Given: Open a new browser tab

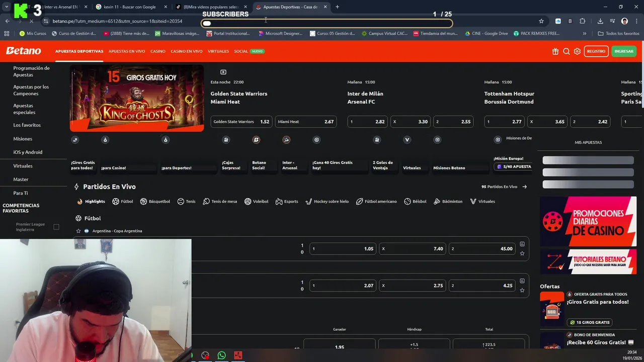Looking at the screenshot, I should [x=337, y=7].
